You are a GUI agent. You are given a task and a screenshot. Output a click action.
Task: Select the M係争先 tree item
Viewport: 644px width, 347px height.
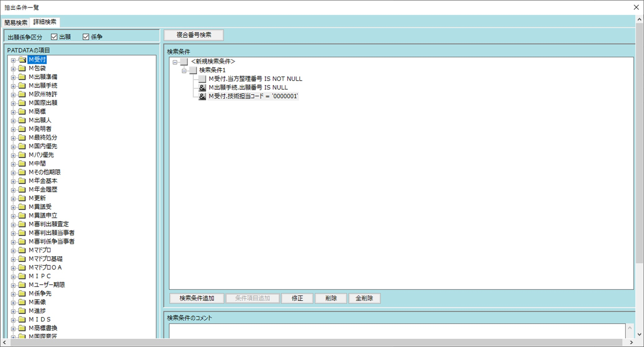[x=40, y=294]
